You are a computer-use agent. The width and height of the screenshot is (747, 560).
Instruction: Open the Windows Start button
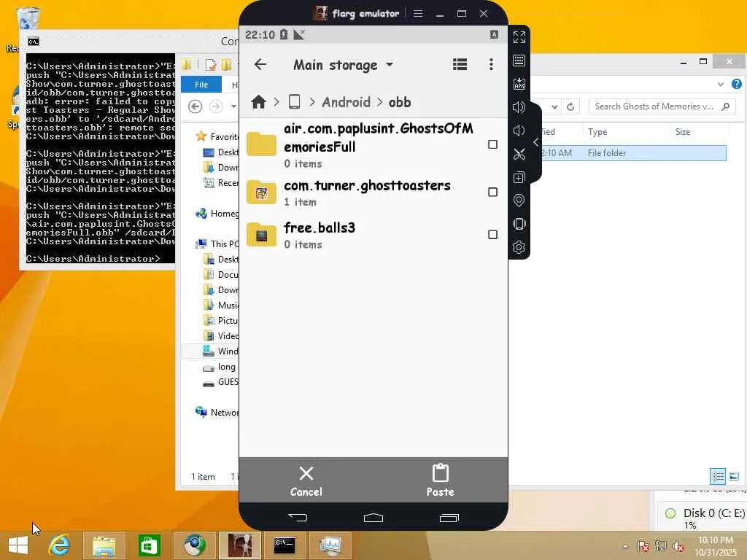click(x=18, y=545)
